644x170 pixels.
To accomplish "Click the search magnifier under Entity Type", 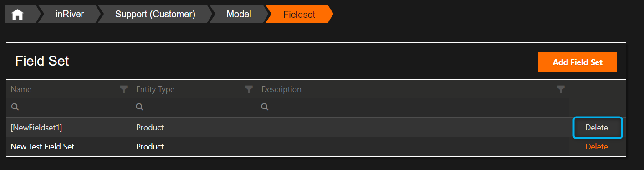I will 140,108.
